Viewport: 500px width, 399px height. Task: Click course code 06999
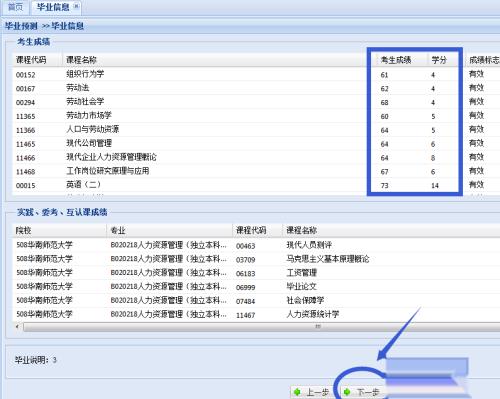tap(245, 287)
